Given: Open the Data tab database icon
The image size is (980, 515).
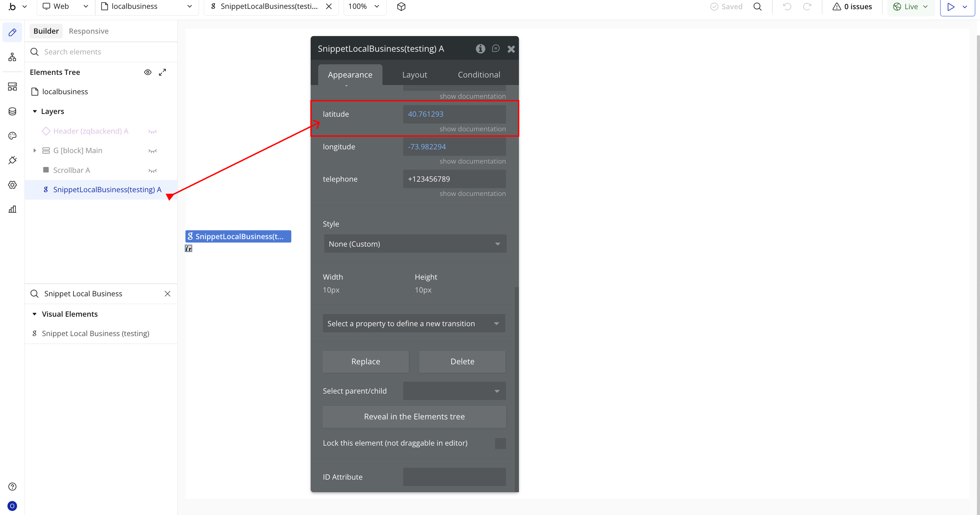Looking at the screenshot, I should [12, 111].
